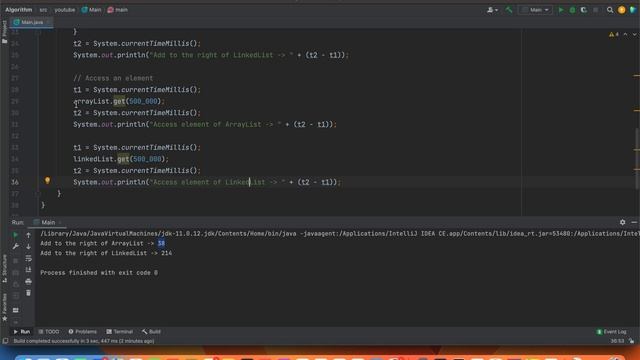Select the Main tab in Run panel
Image resolution: width=640 pixels, height=360 pixels.
click(x=47, y=222)
